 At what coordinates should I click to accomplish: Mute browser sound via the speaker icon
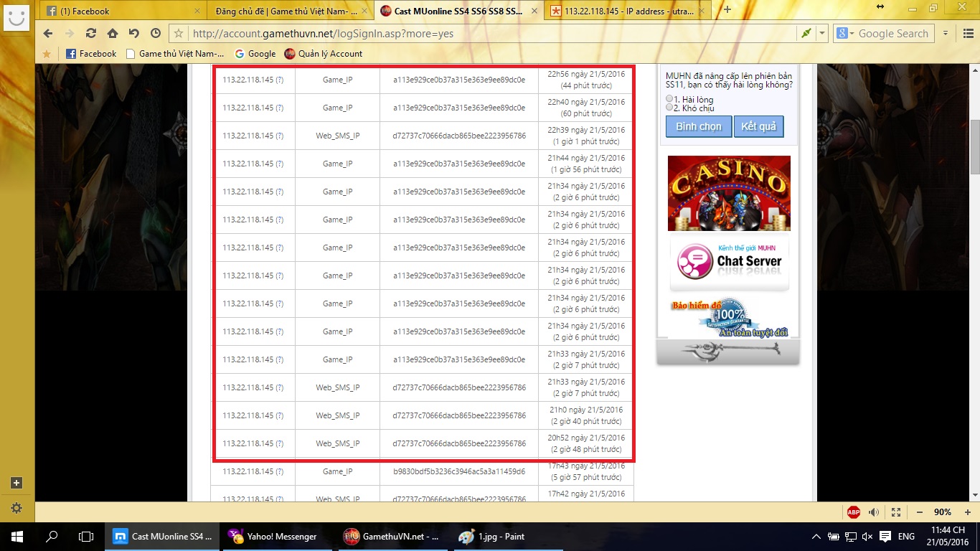874,512
